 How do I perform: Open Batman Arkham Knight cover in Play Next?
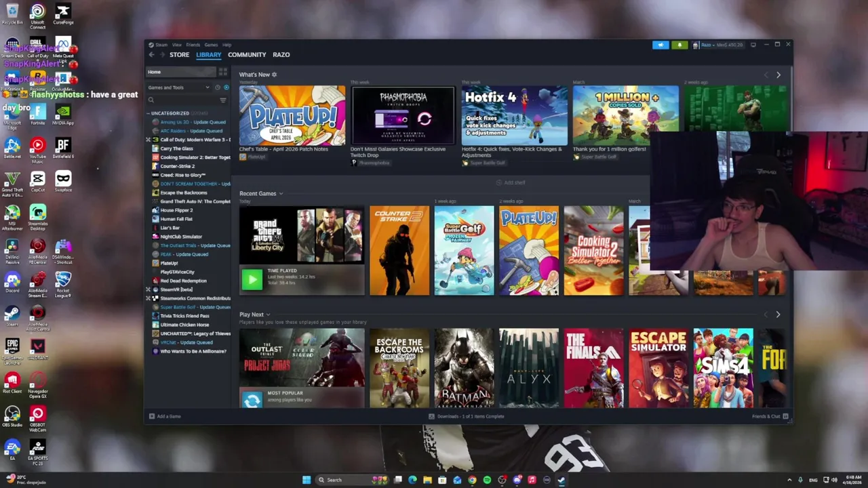coord(464,368)
